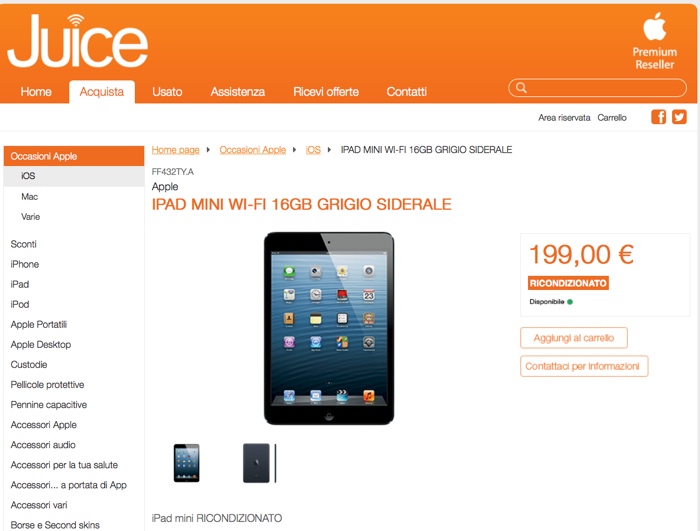This screenshot has height=531, width=700.
Task: Click the Juice logo
Action: [x=77, y=41]
